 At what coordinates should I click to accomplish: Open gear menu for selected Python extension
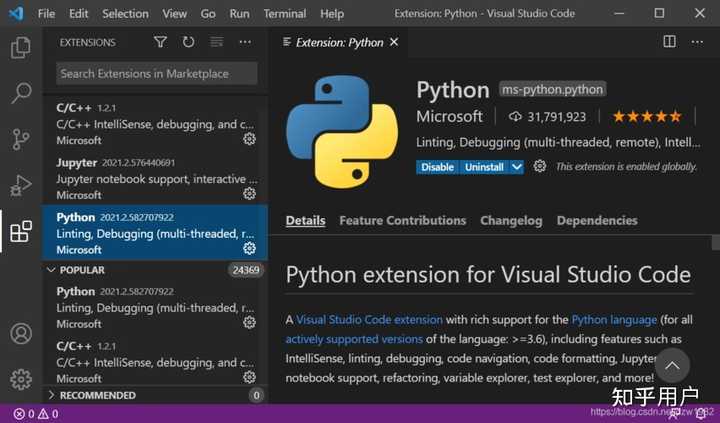click(249, 248)
